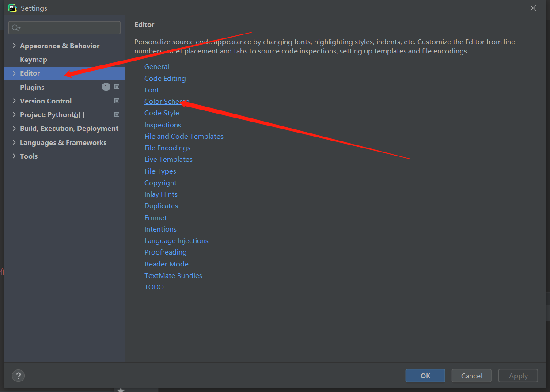Click the search magnifier icon in settings search
Viewport: 550px width, 392px height.
[x=15, y=28]
